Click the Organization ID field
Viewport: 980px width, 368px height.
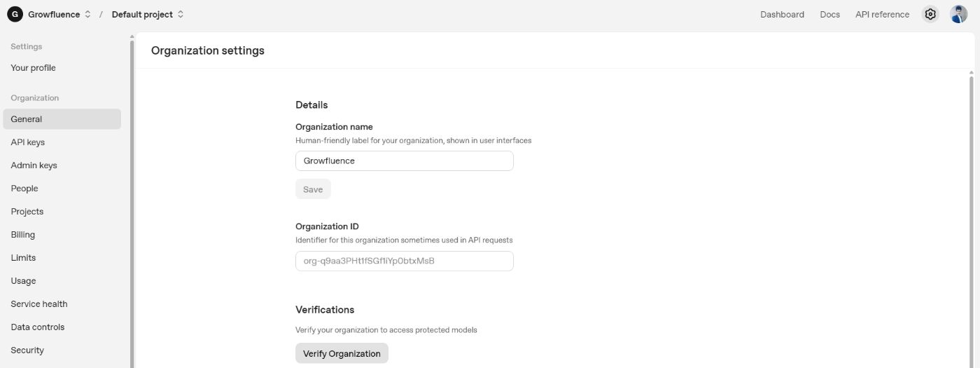[404, 261]
